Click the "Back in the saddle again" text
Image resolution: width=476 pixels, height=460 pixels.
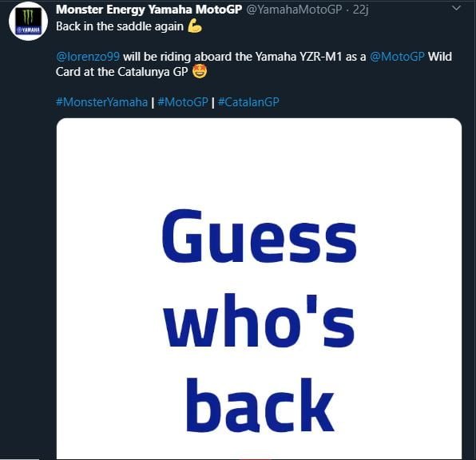120,26
